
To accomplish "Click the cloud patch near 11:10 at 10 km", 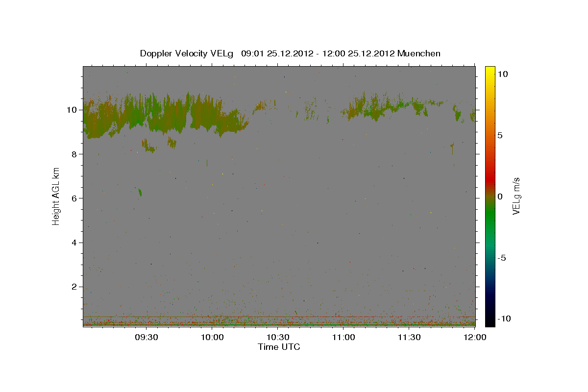I will tap(375, 107).
